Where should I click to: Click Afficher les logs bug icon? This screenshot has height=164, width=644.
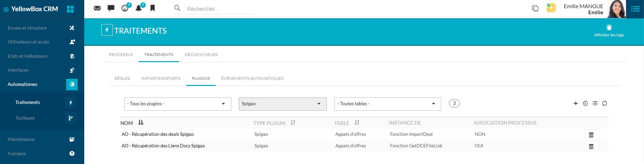[x=609, y=28]
